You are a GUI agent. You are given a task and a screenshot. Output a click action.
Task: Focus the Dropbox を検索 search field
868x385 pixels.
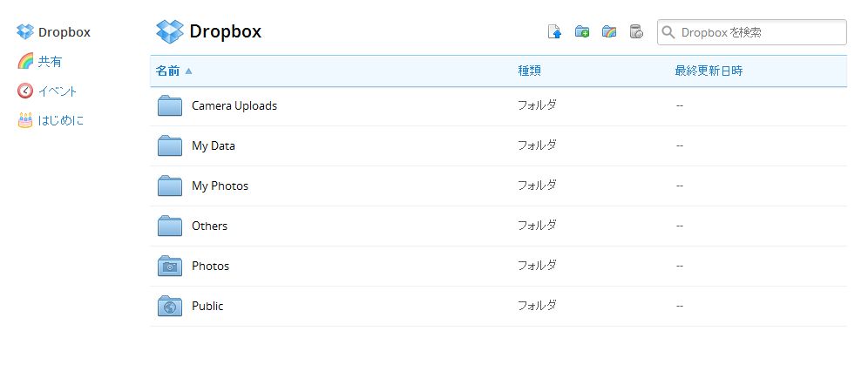tap(752, 32)
